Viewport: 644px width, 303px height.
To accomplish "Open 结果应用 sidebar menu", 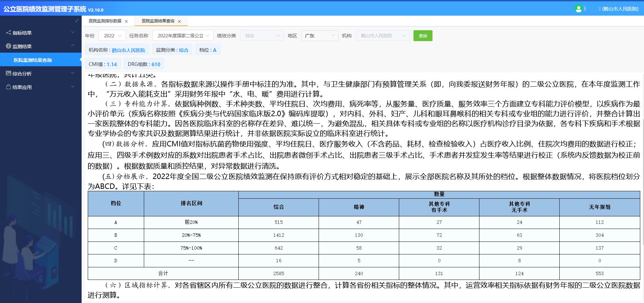I will point(41,87).
